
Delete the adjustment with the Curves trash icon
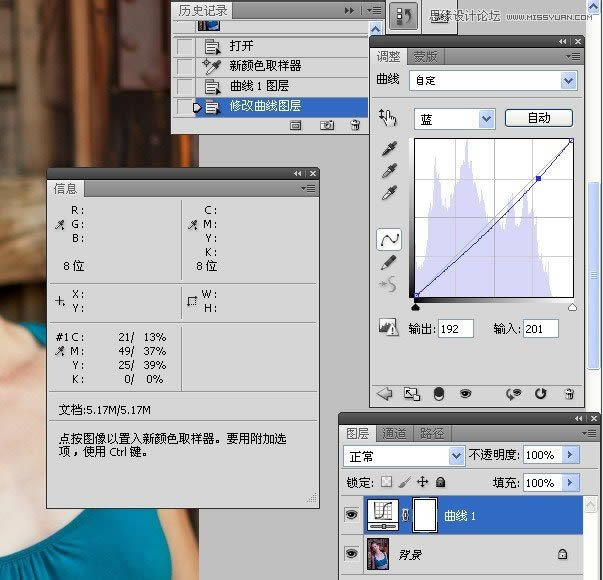click(569, 394)
